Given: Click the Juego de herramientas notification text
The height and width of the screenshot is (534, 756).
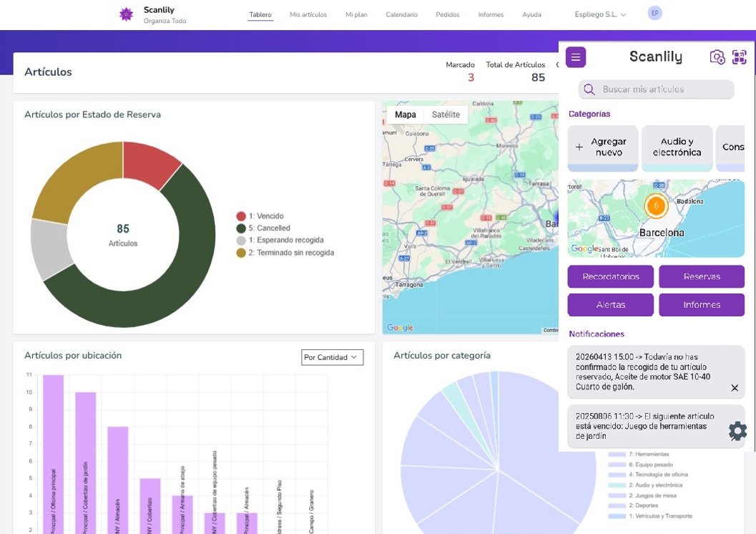Looking at the screenshot, I should click(644, 426).
